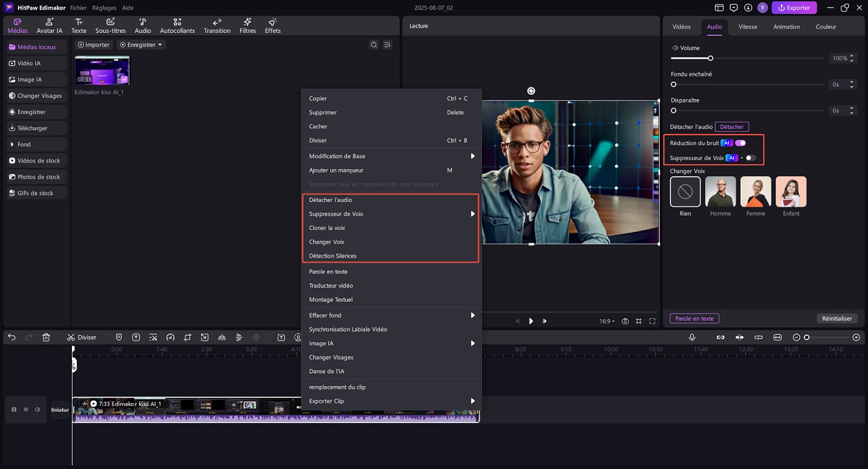Image resolution: width=868 pixels, height=469 pixels.
Task: Disable the Réduction du bruit switch
Action: [740, 143]
